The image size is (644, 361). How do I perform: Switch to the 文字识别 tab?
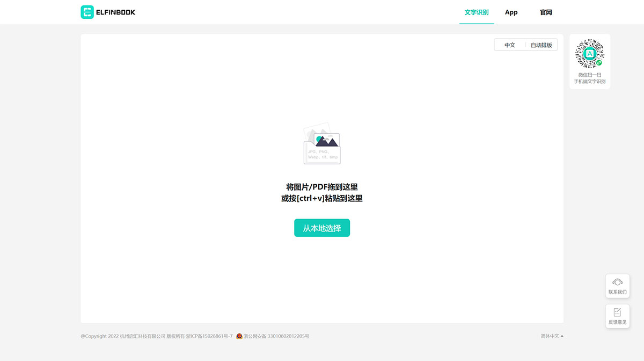[x=476, y=12]
